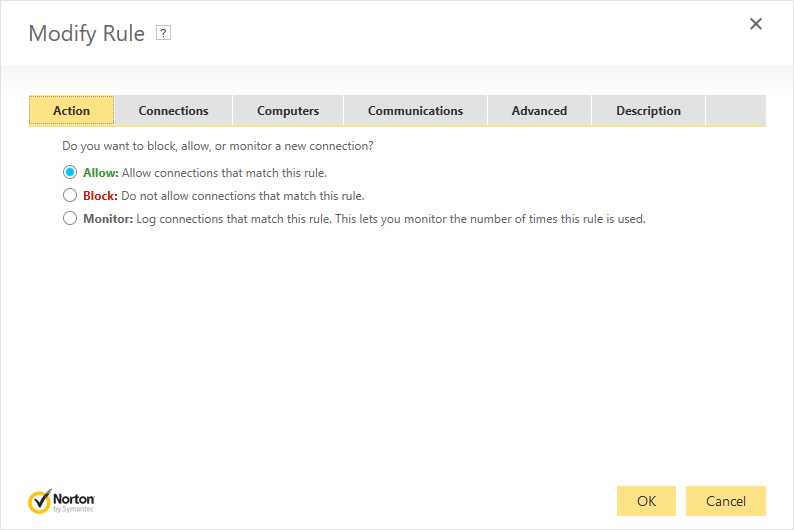Image resolution: width=794 pixels, height=530 pixels.
Task: Choose the Monitor radio option
Action: click(x=70, y=218)
